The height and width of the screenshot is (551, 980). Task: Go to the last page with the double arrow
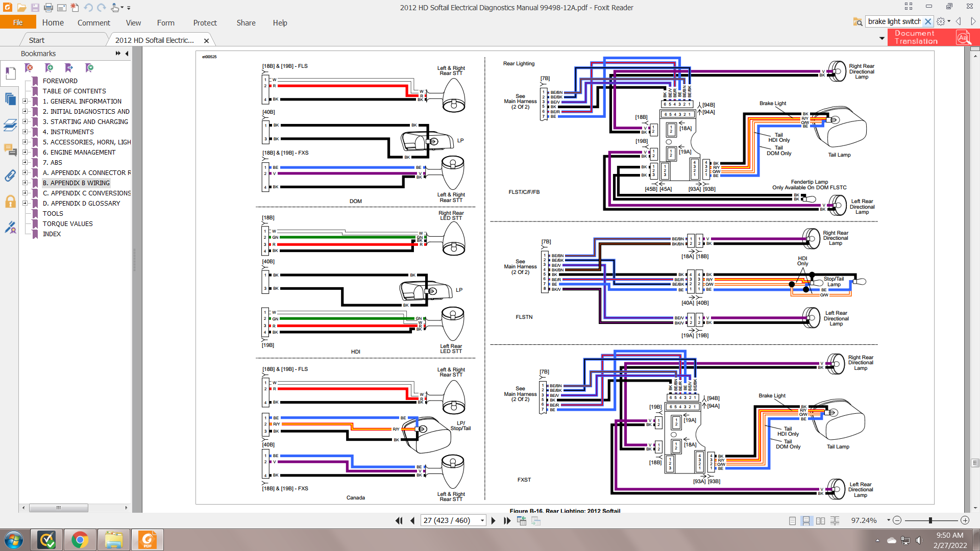point(507,520)
